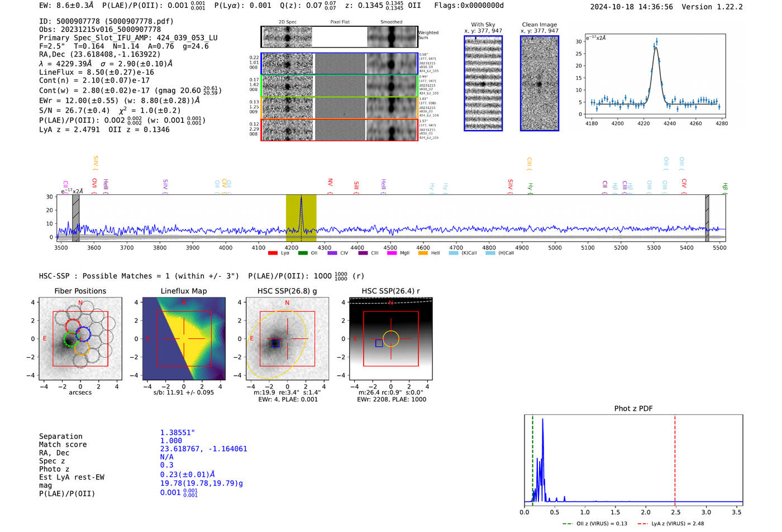Select the red fiber circle in Fiber Positions

point(73,326)
